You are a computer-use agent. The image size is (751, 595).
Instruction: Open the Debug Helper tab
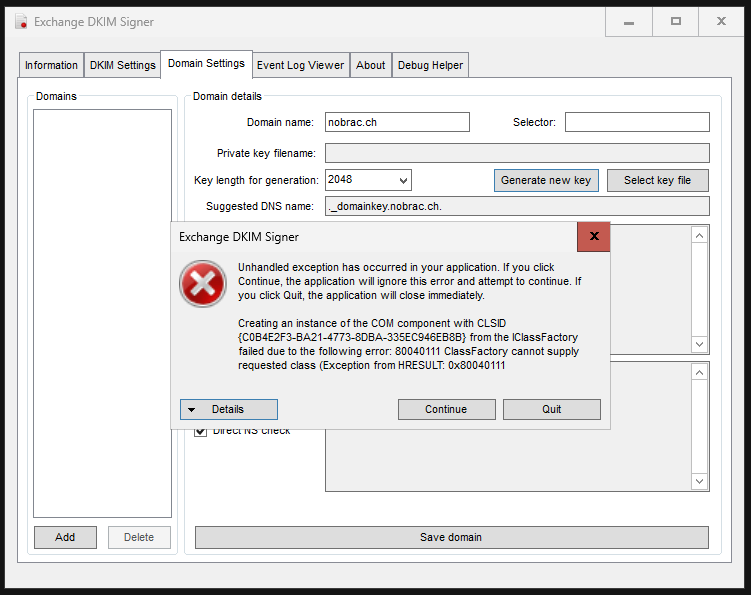click(x=430, y=65)
